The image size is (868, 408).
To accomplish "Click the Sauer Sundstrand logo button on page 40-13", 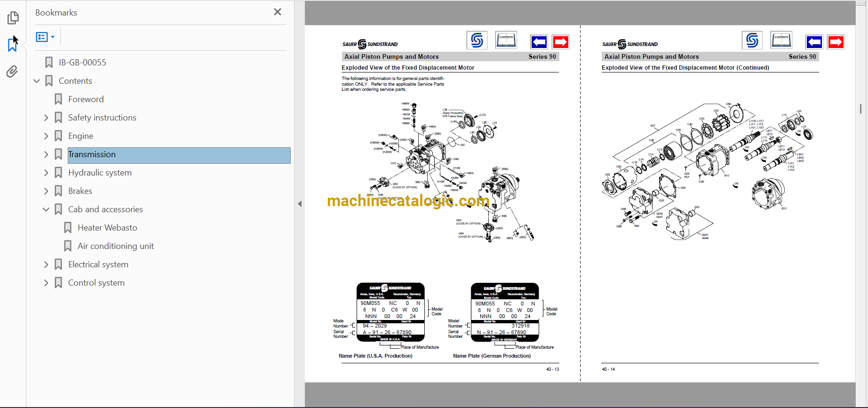I will click(x=477, y=40).
